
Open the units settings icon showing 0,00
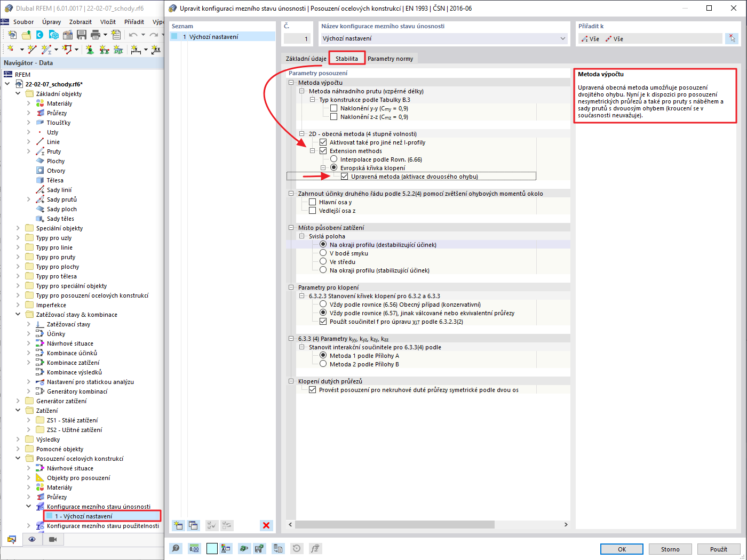(194, 548)
